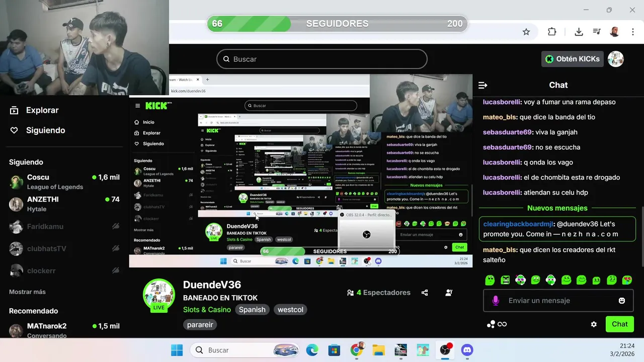The height and width of the screenshot is (362, 644).
Task: Select the parareir tag
Action: click(200, 325)
